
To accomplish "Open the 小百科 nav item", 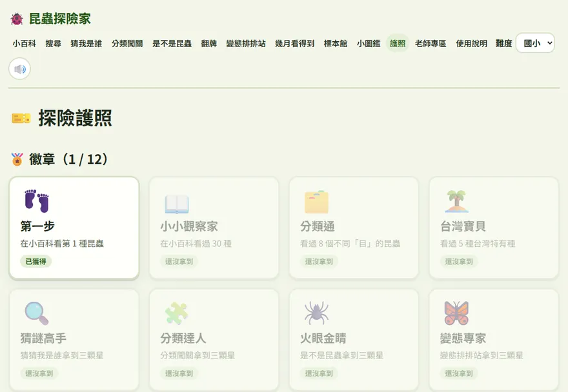I will [25, 43].
